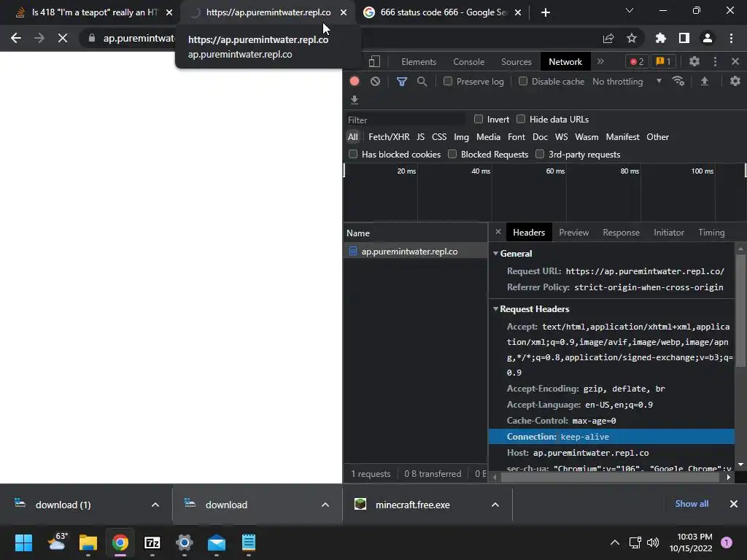The width and height of the screenshot is (747, 560).
Task: Click the headers pane vertical scrollbar
Action: point(740,311)
